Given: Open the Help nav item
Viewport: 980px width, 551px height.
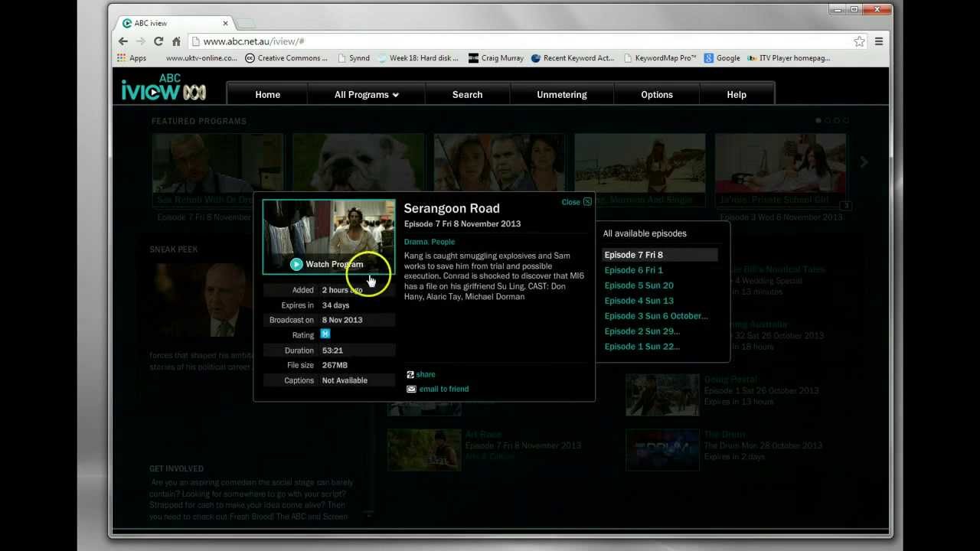Looking at the screenshot, I should click(737, 95).
